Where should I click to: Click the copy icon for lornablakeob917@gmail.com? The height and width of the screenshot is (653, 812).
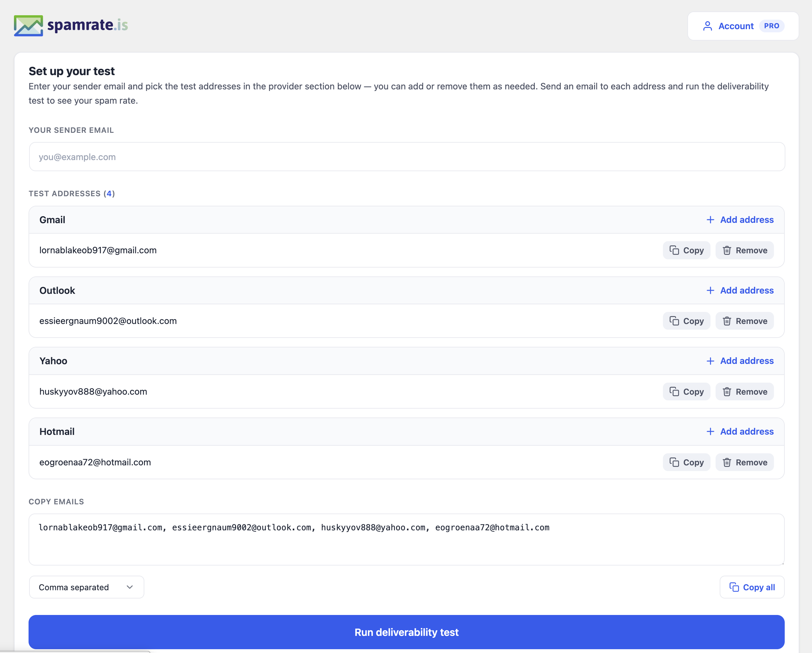tap(674, 250)
